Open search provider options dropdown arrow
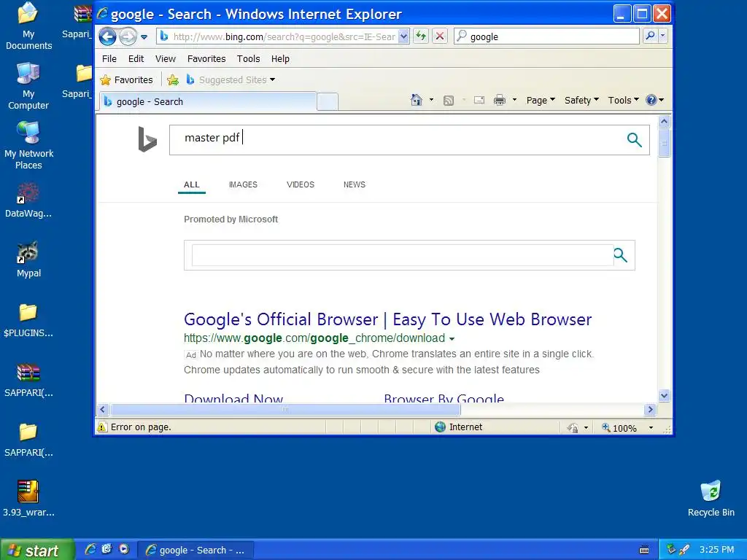This screenshot has height=560, width=747. (662, 36)
